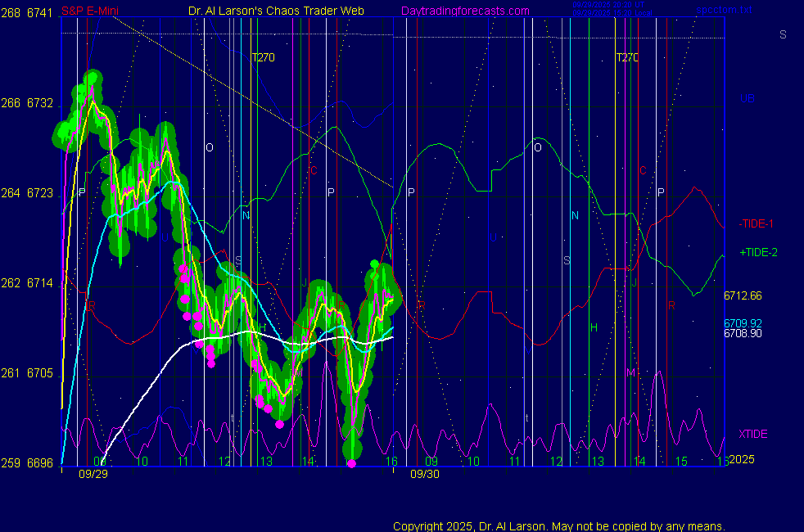This screenshot has width=804, height=532.
Task: Click the right T270 marker label
Action: click(x=627, y=57)
